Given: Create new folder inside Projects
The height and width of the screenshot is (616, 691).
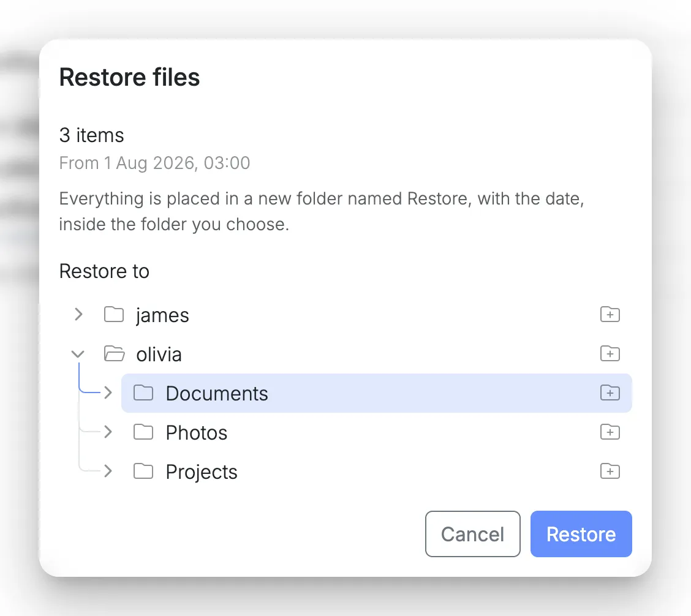Looking at the screenshot, I should pyautogui.click(x=610, y=471).
